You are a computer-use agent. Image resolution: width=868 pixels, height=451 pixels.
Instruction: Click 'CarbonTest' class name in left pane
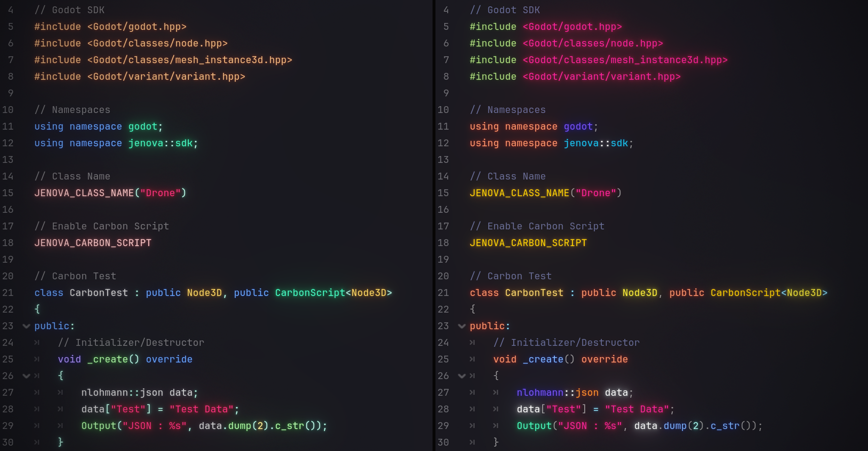pos(99,293)
